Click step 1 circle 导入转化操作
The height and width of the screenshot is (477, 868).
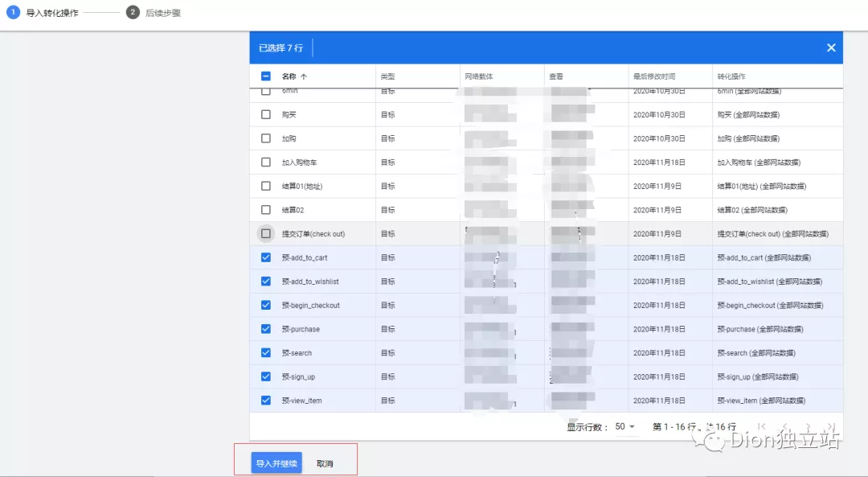[13, 13]
